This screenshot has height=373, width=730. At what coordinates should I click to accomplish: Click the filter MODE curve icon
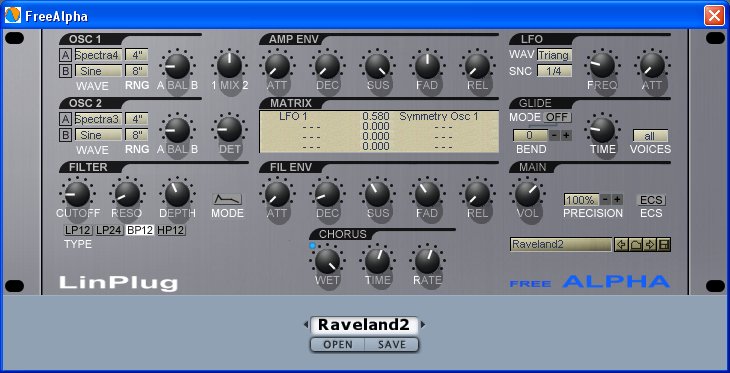point(228,199)
